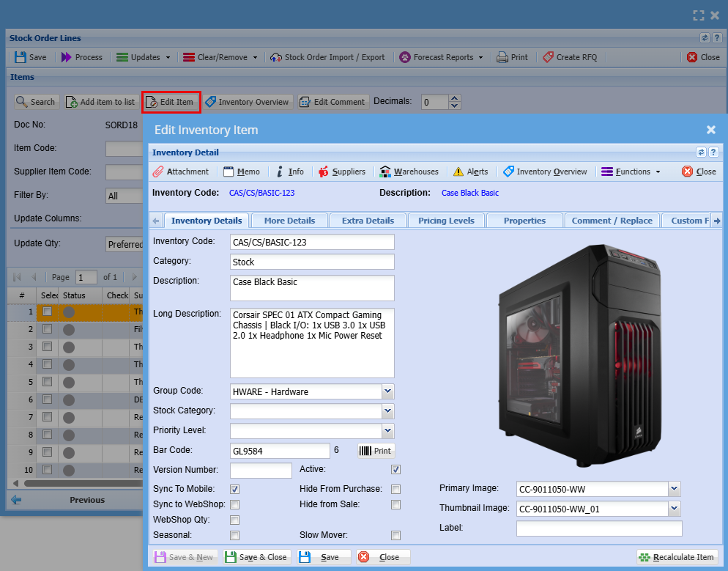728x571 pixels.
Task: Open the Warehouses toolbar item
Action: pos(409,172)
